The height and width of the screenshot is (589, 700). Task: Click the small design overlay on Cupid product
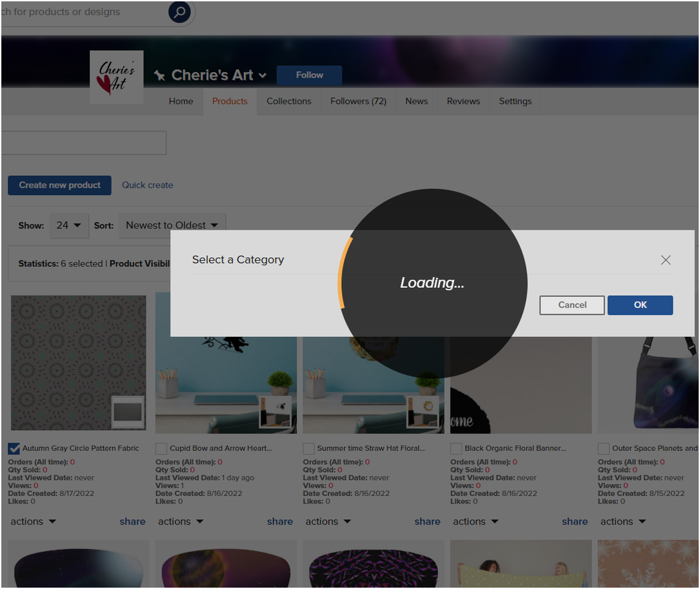(x=275, y=412)
